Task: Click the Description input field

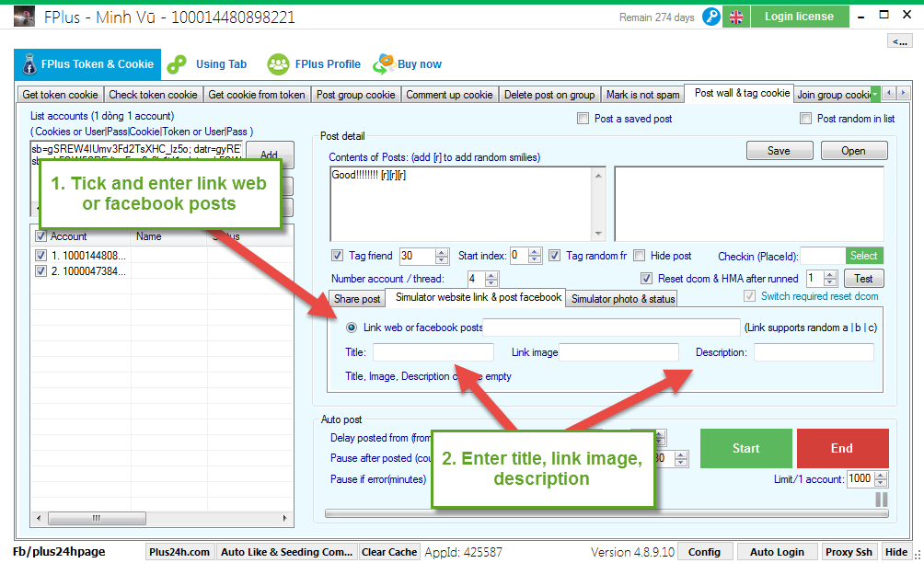Action: 814,352
